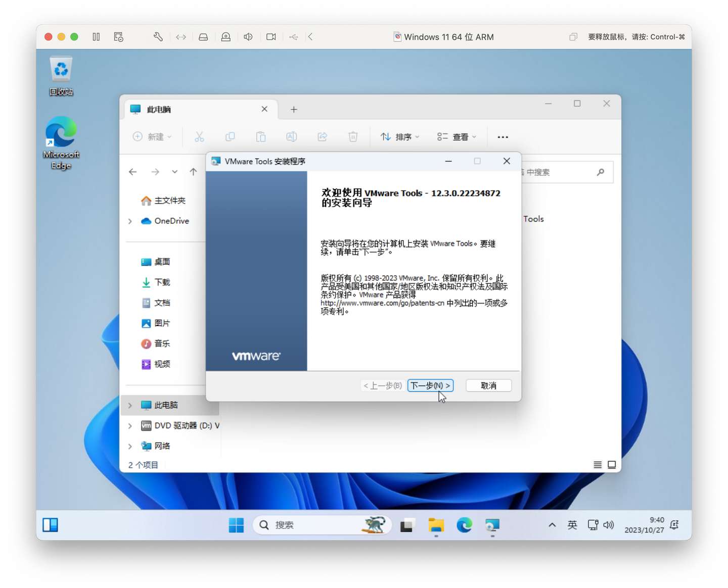Close the VMware Tools 安装程序 dialog
This screenshot has width=728, height=588.
click(x=507, y=161)
